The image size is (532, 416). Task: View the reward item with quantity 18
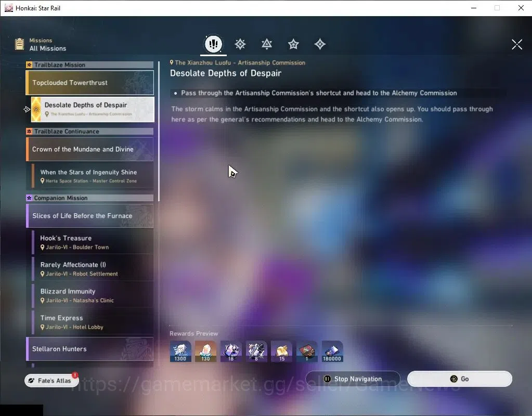231,351
